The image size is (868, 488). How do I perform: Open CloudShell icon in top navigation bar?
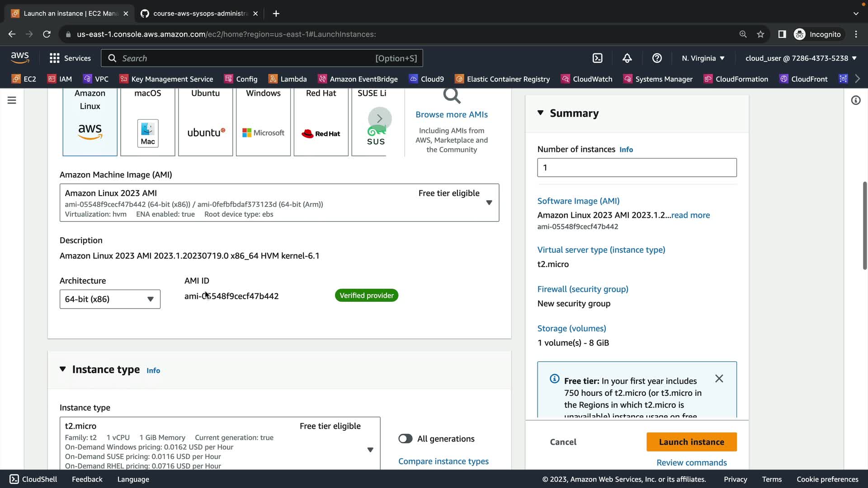tap(597, 58)
